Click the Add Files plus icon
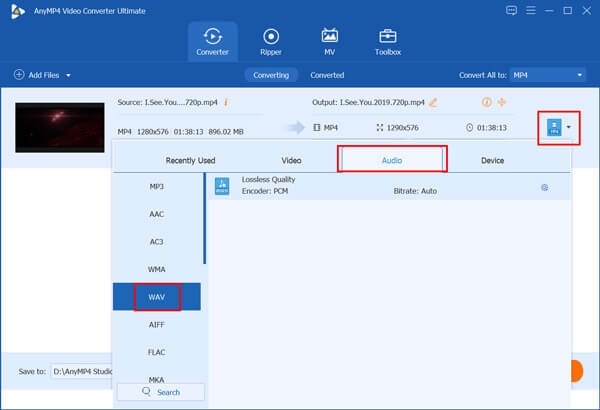The height and width of the screenshot is (410, 600). [19, 75]
